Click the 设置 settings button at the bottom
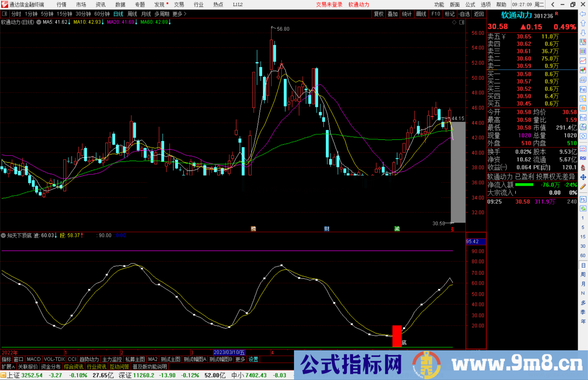Viewport: 588px width, 380px height. (253, 359)
